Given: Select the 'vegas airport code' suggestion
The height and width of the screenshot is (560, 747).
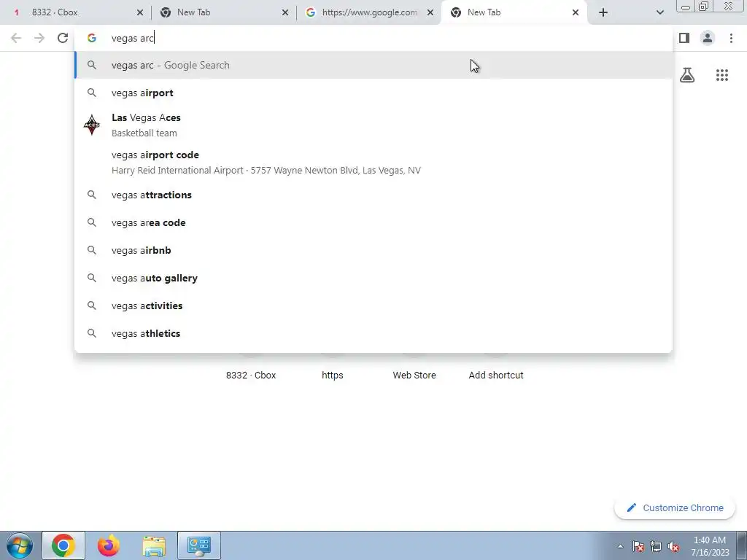Looking at the screenshot, I should 373,163.
